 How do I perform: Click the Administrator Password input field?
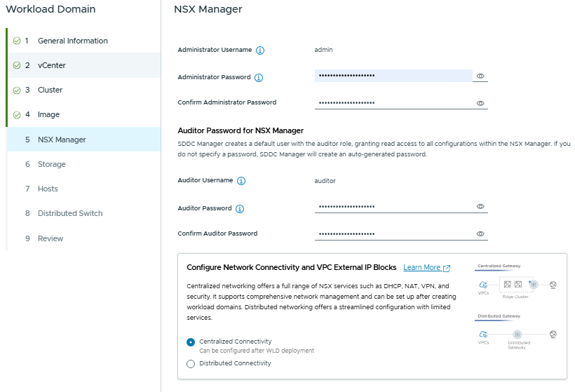pyautogui.click(x=393, y=76)
